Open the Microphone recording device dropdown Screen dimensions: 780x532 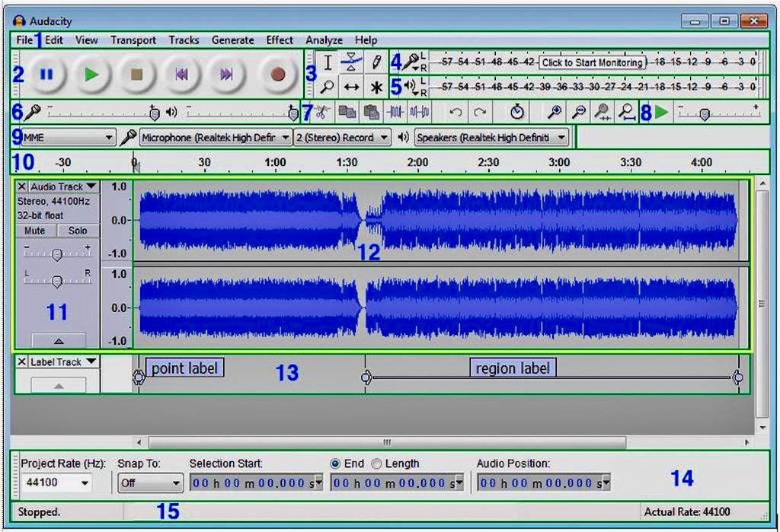[215, 137]
